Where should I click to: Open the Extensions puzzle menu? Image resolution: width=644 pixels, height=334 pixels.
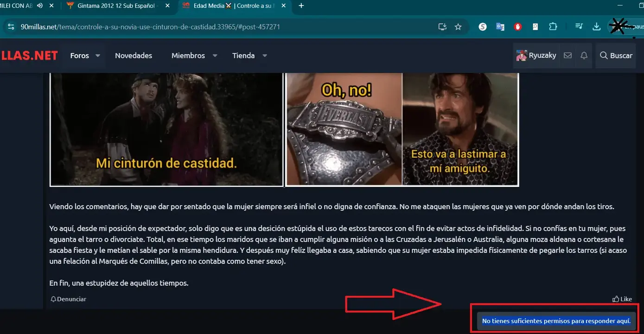click(x=553, y=27)
